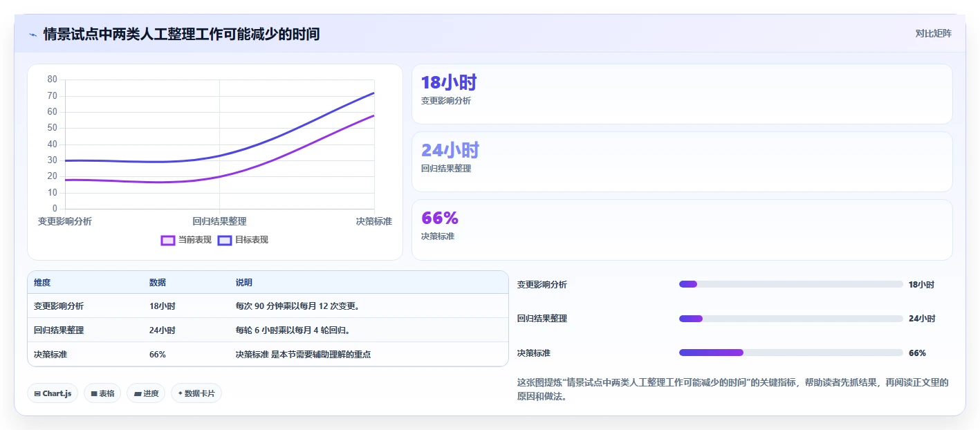Click the y-axis value 80 on the chart
Image resolution: width=980 pixels, height=430 pixels.
(x=53, y=79)
